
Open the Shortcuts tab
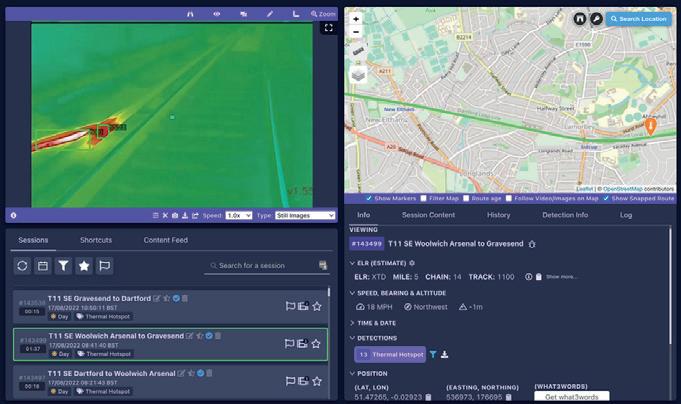pyautogui.click(x=96, y=240)
